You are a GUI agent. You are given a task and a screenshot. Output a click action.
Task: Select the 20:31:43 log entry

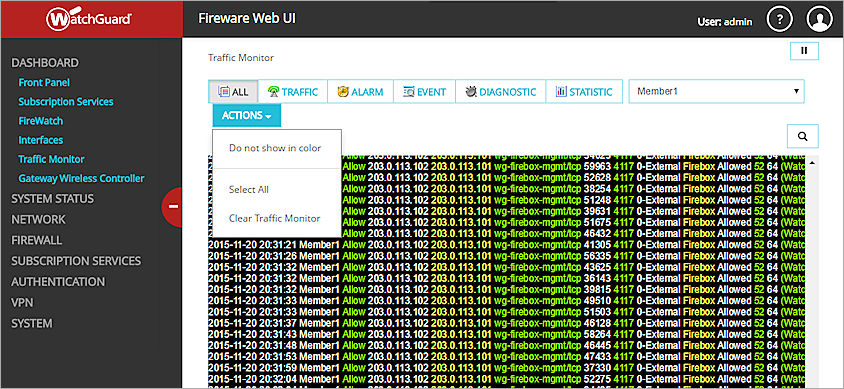tap(507, 334)
